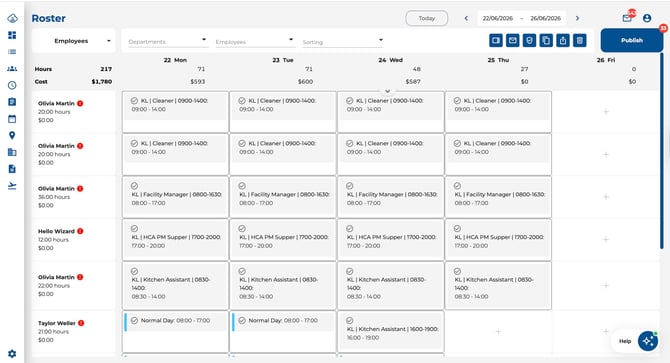The image size is (670, 363).
Task: Click the export share toolbar button
Action: coord(563,41)
